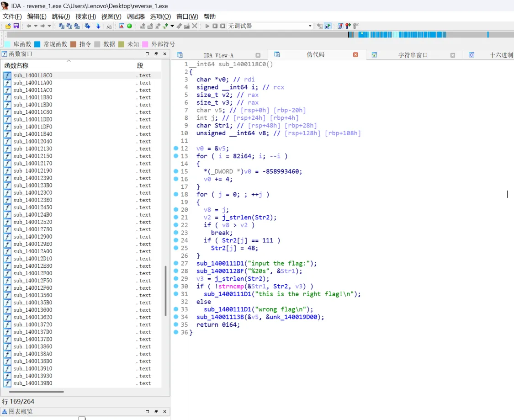Go forward with the right arrow

coord(42,26)
